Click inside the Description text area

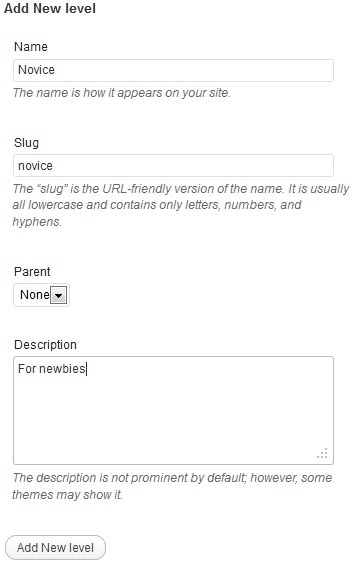point(173,410)
